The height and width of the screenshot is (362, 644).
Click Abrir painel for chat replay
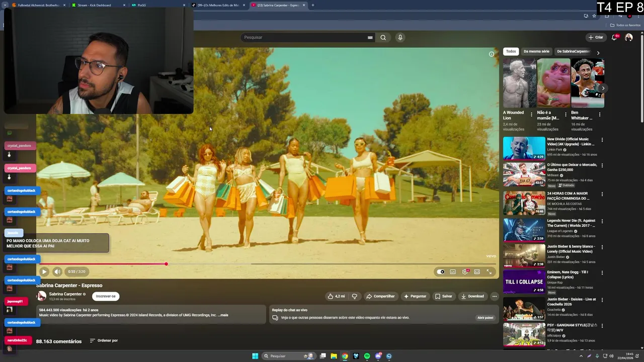[485, 318]
